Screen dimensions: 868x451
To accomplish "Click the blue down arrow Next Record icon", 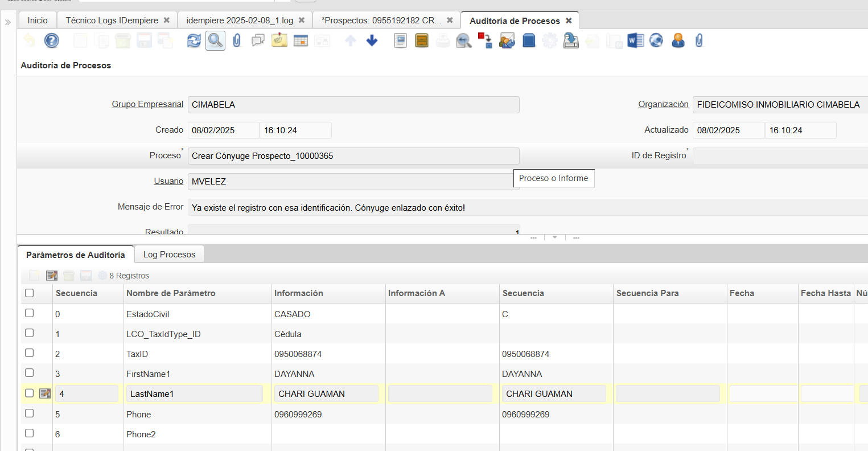I will [372, 40].
